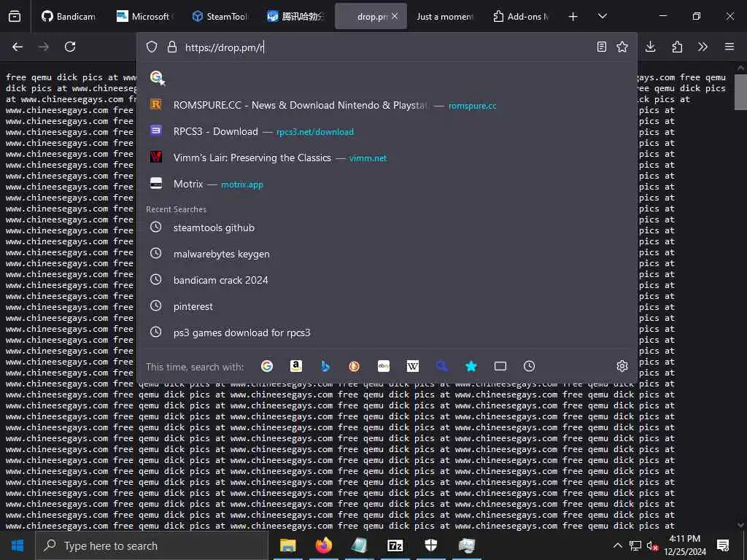Switch to the Add-ons tab
This screenshot has width=747, height=560.
tap(521, 16)
